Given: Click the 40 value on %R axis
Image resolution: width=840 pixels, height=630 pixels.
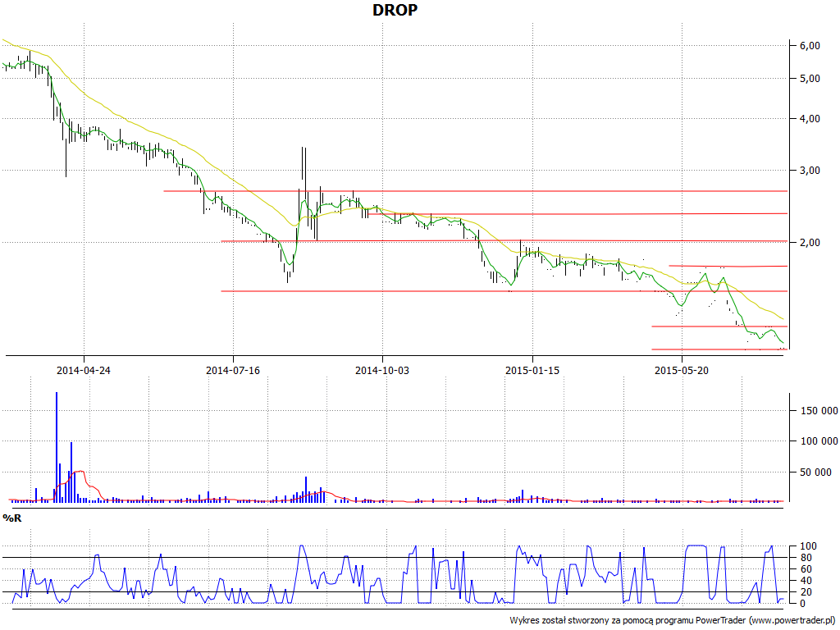Looking at the screenshot, I should click(x=808, y=581).
